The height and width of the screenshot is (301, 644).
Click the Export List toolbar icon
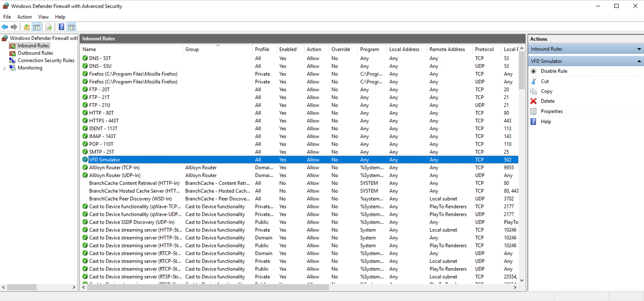tap(49, 27)
